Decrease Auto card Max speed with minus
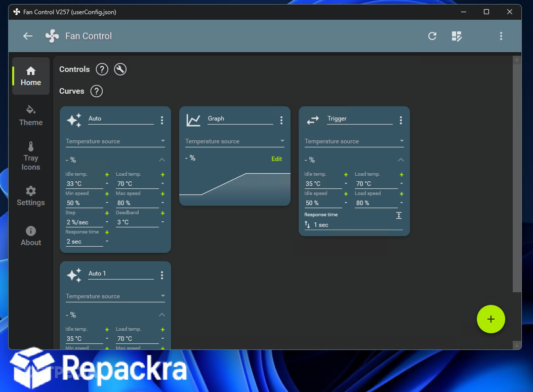 (162, 203)
